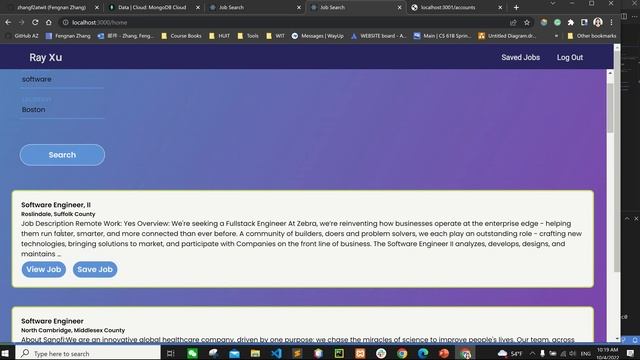Share this page via the share icon

tap(513, 22)
